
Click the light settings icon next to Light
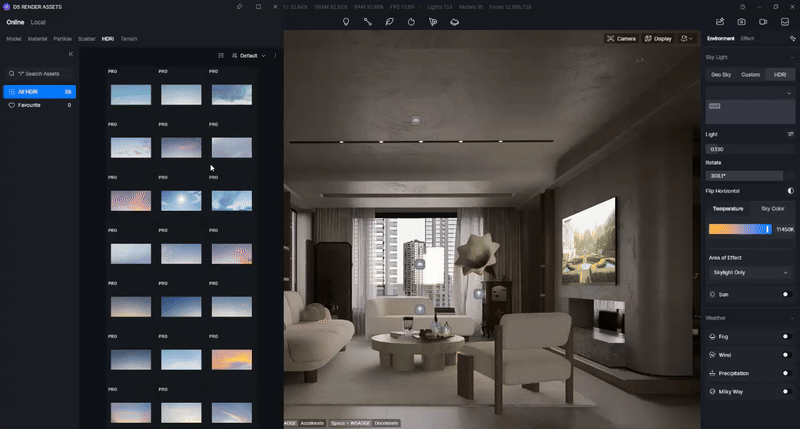tap(790, 134)
